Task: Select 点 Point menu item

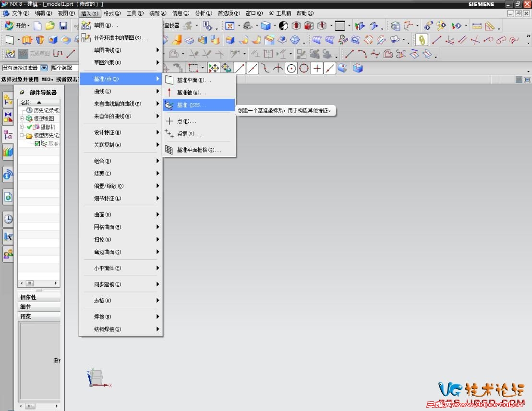Action: (199, 121)
